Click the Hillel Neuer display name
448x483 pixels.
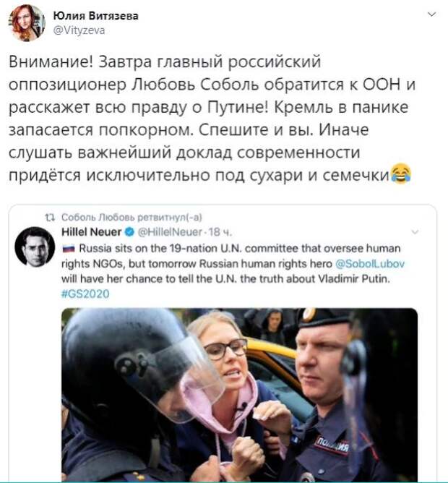[92, 231]
